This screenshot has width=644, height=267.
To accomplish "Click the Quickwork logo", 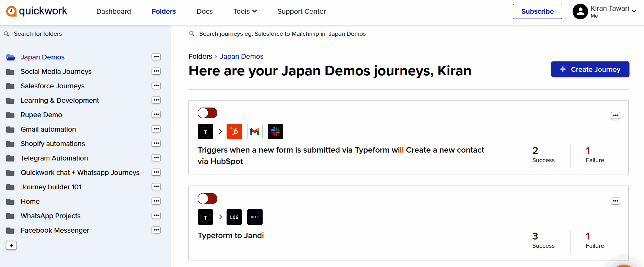I will click(37, 11).
